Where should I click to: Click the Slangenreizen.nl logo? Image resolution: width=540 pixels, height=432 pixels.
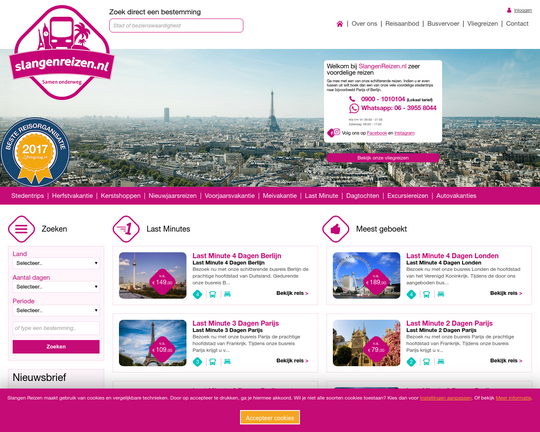click(x=61, y=53)
